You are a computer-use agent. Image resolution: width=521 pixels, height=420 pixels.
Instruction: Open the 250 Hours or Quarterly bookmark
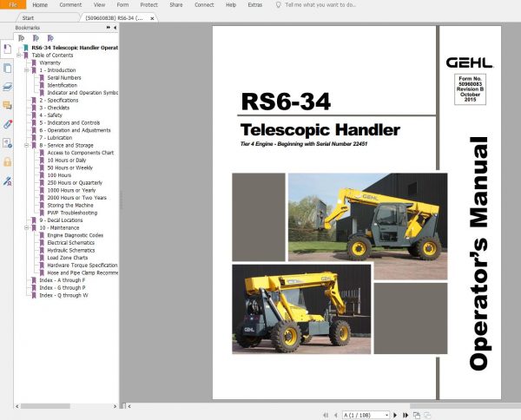[x=75, y=182]
